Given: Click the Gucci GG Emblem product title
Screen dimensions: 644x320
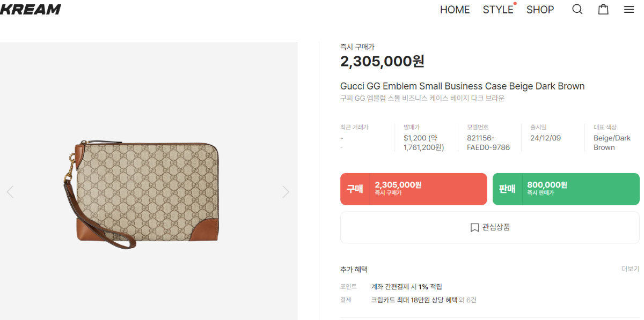Looking at the screenshot, I should (462, 86).
